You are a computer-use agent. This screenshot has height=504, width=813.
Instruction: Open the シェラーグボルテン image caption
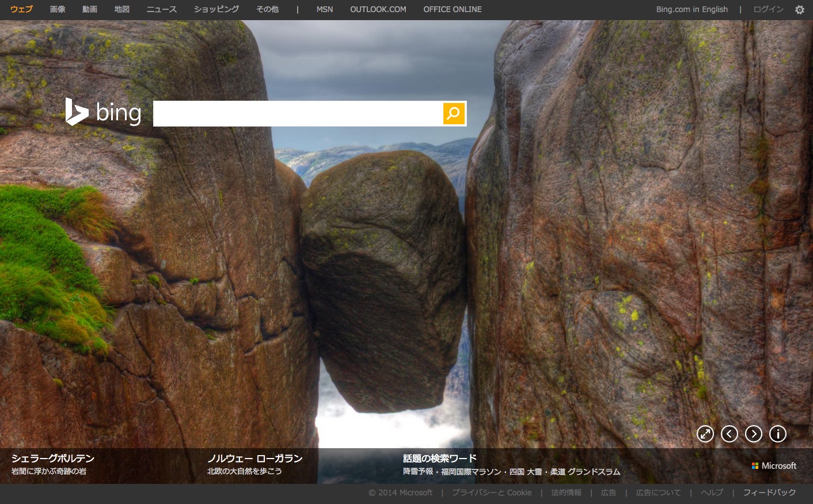52,459
